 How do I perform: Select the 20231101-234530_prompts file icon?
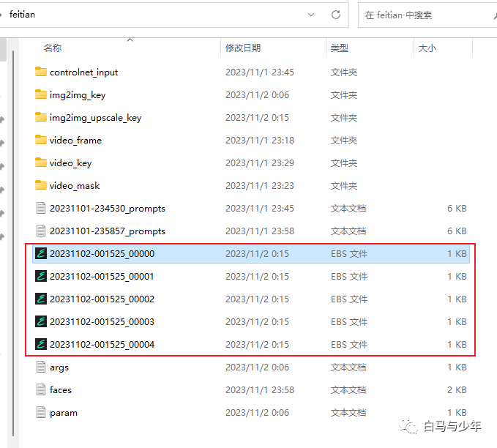pyautogui.click(x=41, y=209)
